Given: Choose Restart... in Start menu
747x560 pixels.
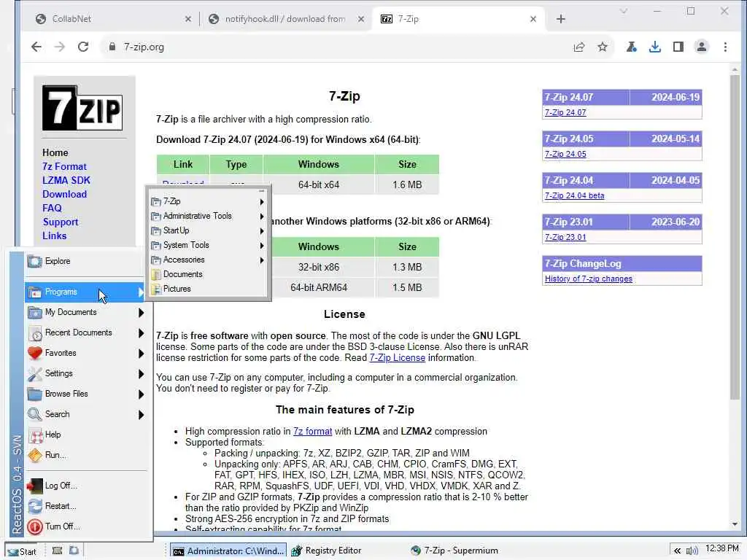Looking at the screenshot, I should tap(86, 506).
